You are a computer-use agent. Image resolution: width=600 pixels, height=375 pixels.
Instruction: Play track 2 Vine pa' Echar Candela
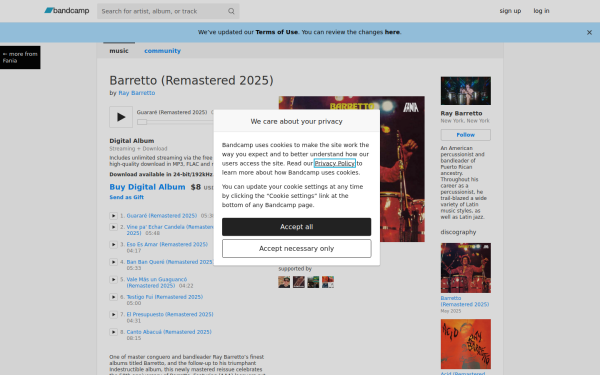point(113,227)
